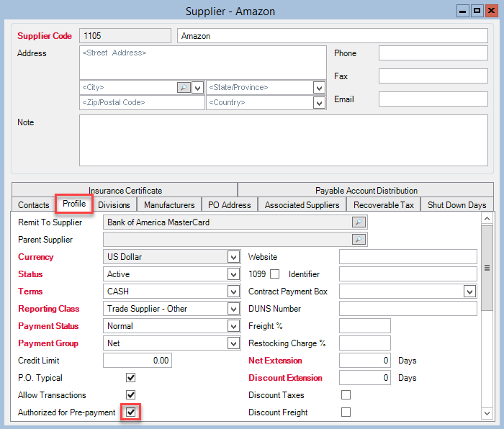
Task: Toggle the 1099 checkbox
Action: tap(274, 274)
